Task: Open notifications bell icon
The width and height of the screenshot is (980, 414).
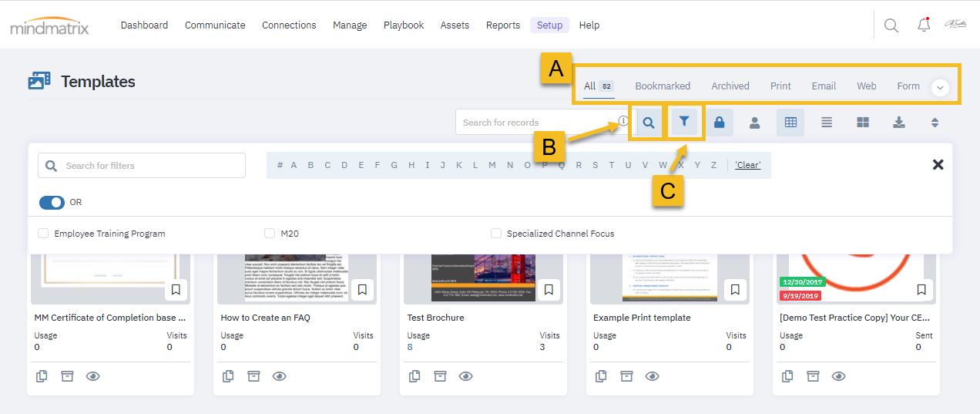Action: [924, 25]
